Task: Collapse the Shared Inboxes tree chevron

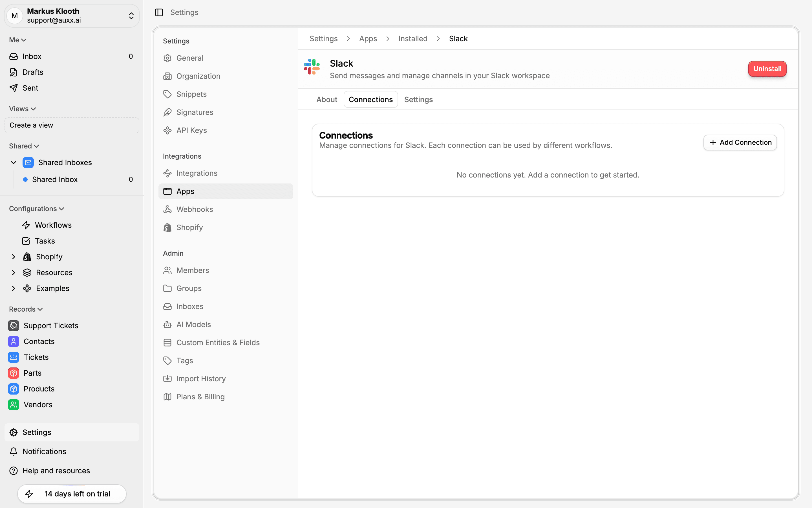Action: pos(14,163)
